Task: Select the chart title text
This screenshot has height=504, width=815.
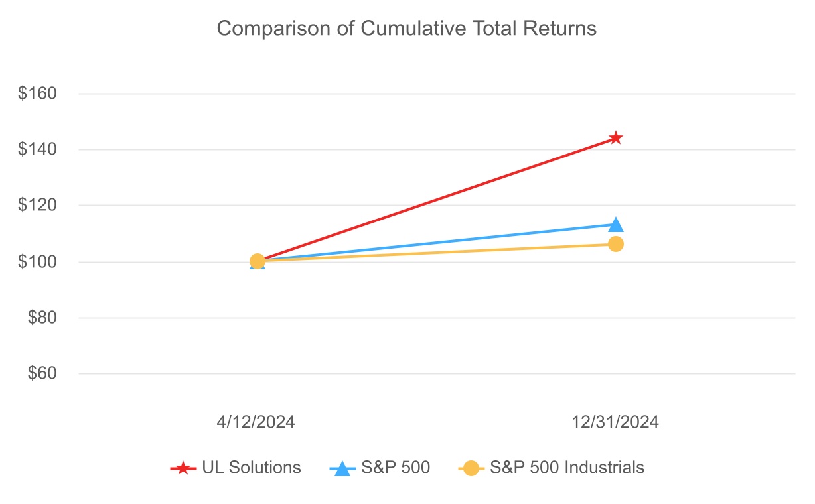Action: [x=407, y=29]
